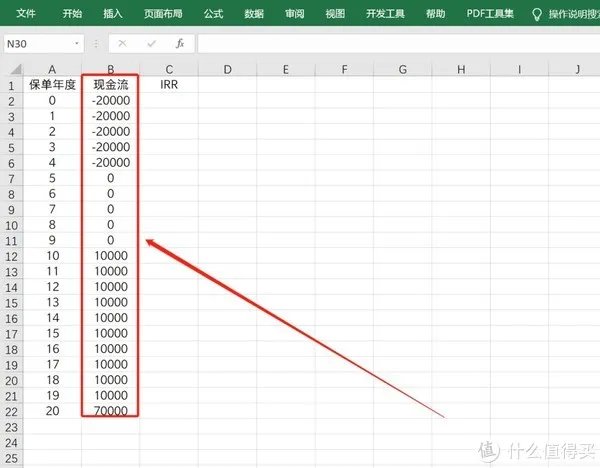The height and width of the screenshot is (468, 600).
Task: Click policy year cell showing 10
Action: tap(52, 256)
